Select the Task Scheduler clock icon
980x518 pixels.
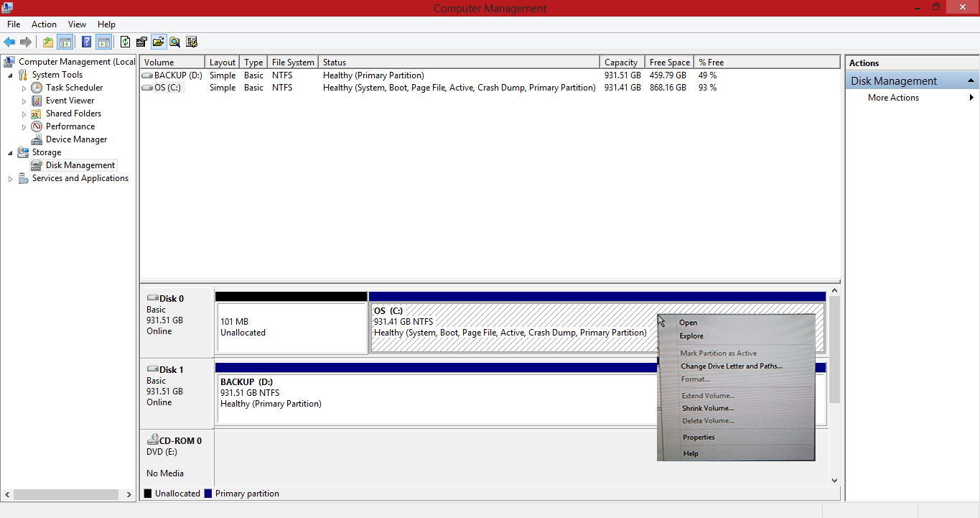37,88
